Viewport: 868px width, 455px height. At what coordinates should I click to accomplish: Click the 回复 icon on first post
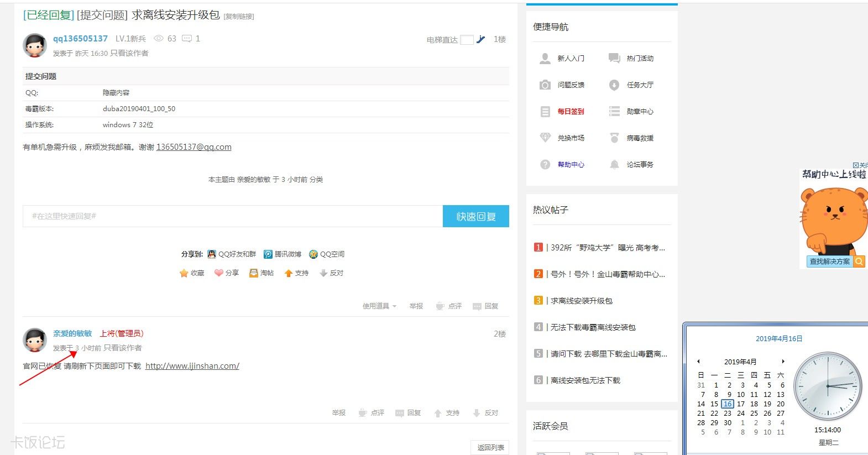coord(477,306)
